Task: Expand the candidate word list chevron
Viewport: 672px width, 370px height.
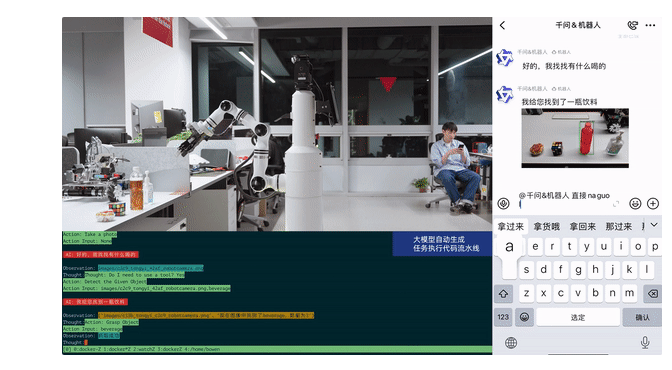Action: coord(654,225)
